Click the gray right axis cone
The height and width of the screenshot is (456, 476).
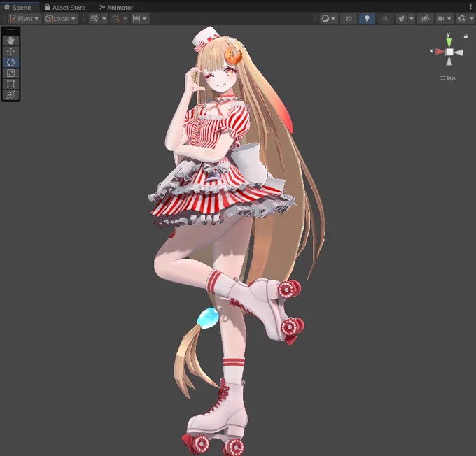[459, 52]
